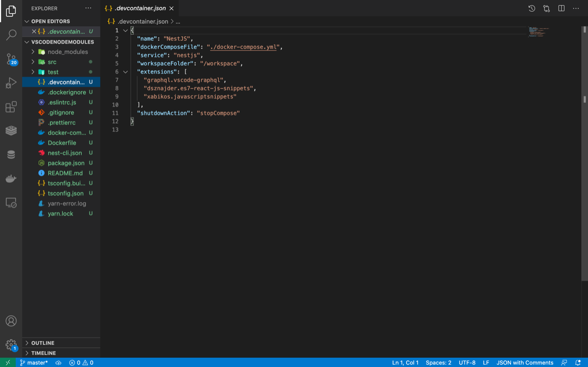The width and height of the screenshot is (588, 367).
Task: Open the database view in activity bar
Action: click(11, 155)
